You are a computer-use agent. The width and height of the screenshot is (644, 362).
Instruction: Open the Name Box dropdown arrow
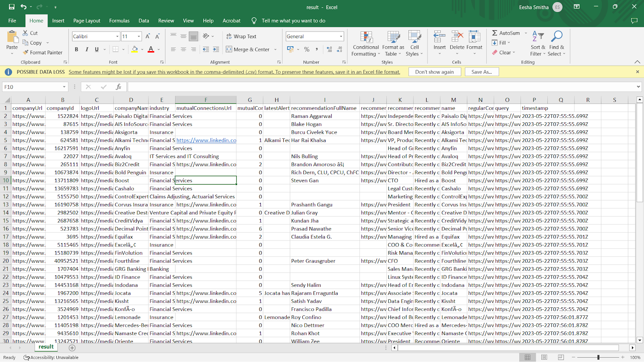pos(64,87)
